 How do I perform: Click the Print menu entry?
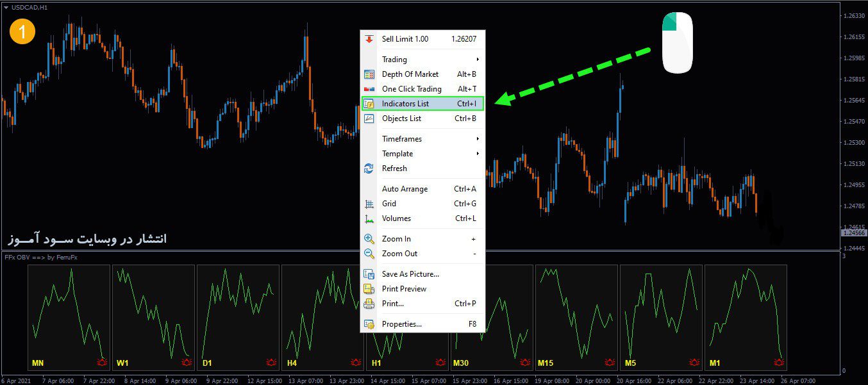[x=393, y=304]
